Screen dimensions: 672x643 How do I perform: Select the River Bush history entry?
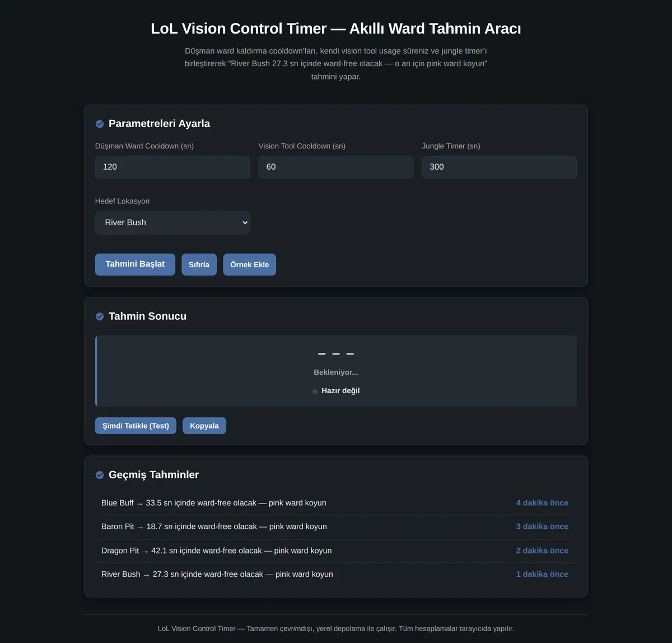click(x=335, y=574)
